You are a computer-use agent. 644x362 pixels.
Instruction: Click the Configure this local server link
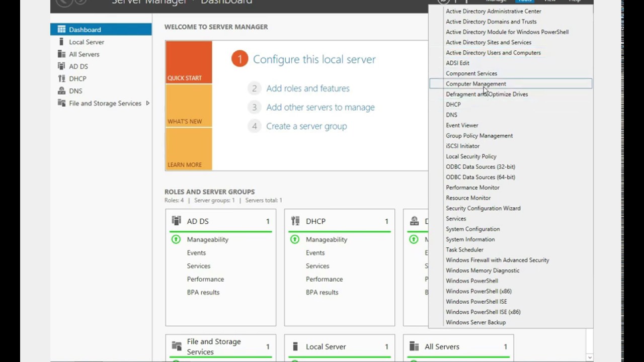click(314, 59)
